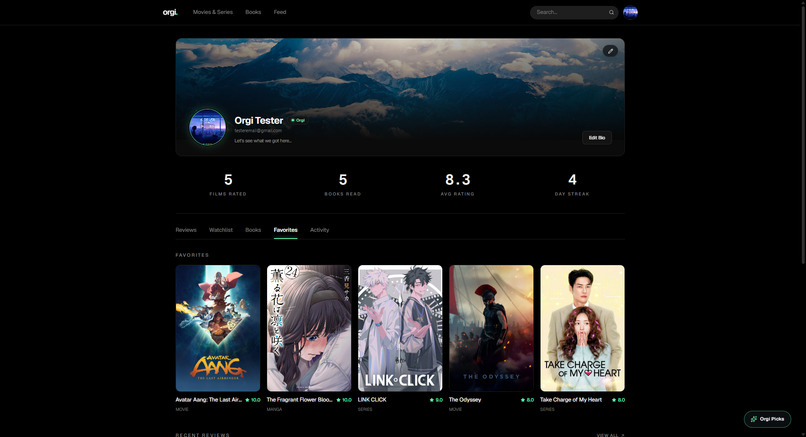This screenshot has width=806, height=437.
Task: Open The Fragrant Flower Bloo... title link
Action: pos(299,400)
